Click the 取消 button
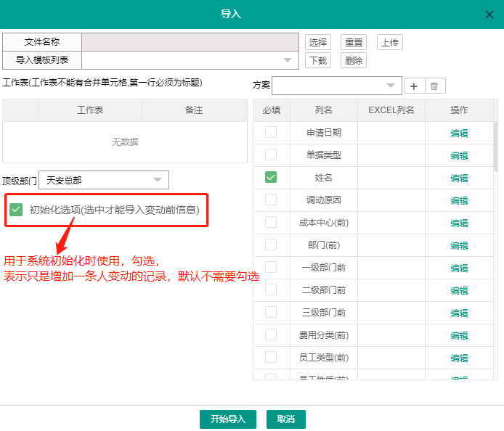Screen dimensions: 504x431 pyautogui.click(x=286, y=419)
